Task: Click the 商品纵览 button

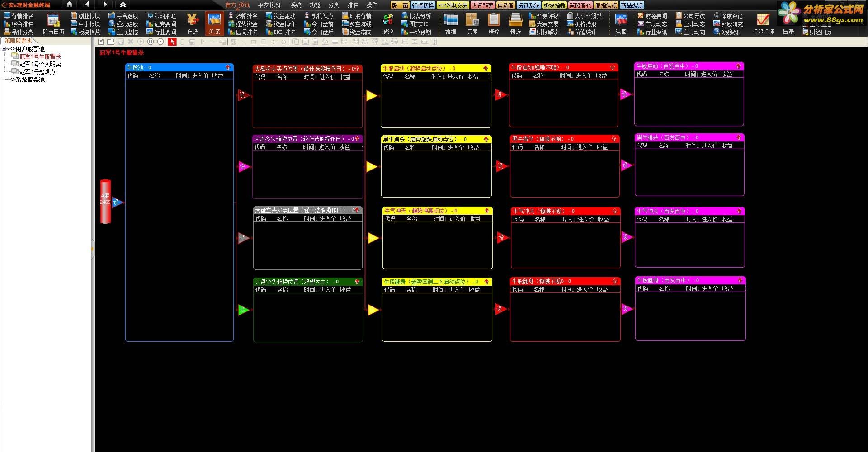Action: click(632, 5)
